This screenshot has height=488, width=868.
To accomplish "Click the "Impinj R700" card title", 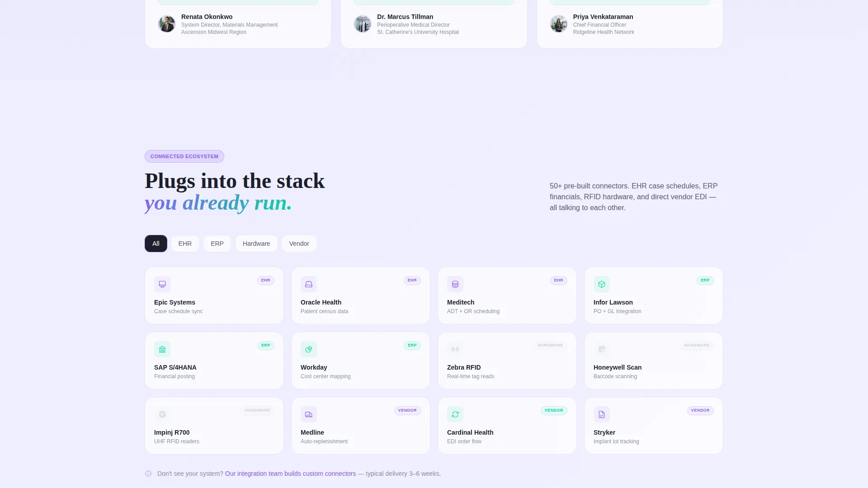I will [x=172, y=432].
